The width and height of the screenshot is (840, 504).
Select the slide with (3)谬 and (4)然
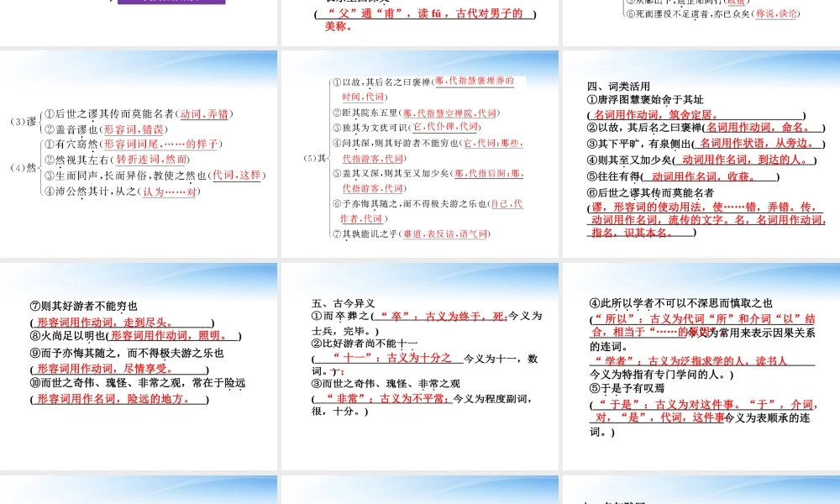click(139, 155)
